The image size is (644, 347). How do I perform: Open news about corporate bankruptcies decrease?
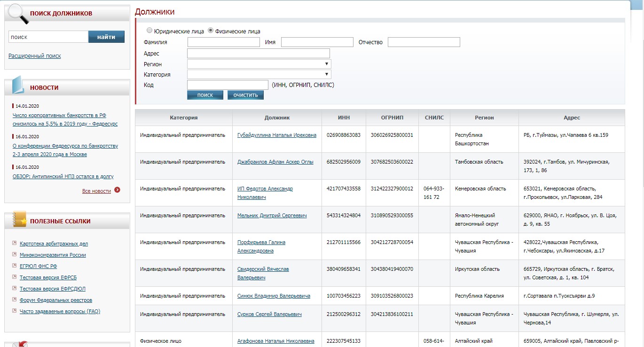65,119
